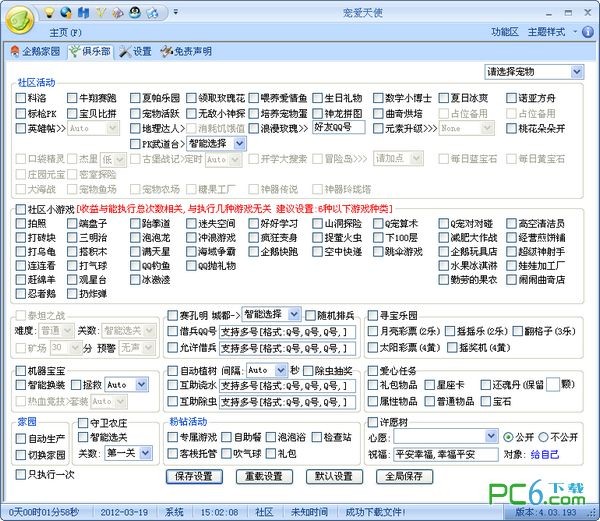Image resolution: width=600 pixels, height=521 pixels.
Task: Tick the 诺亚方舟 checkbox
Action: 511,98
